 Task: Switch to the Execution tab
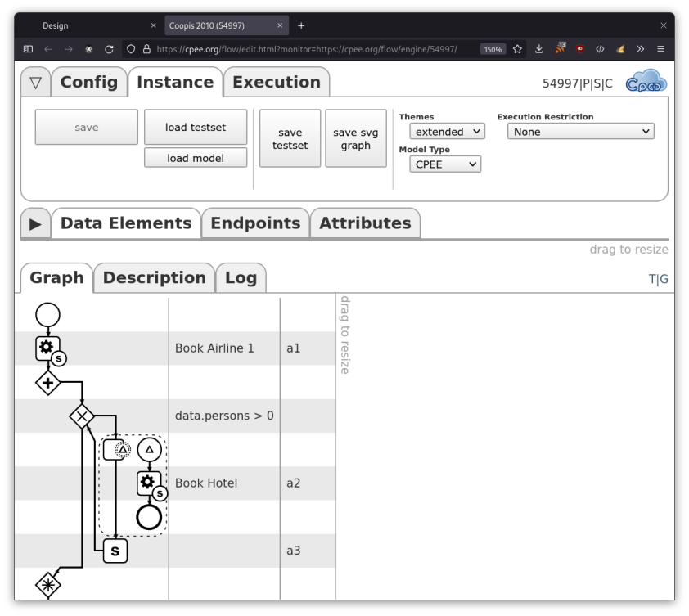(277, 83)
